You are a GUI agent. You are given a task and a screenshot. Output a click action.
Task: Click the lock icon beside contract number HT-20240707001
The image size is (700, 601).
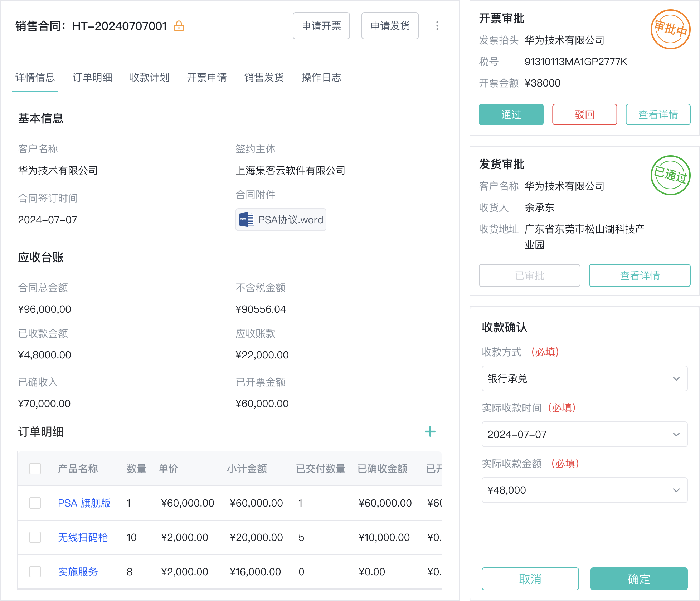pos(179,26)
